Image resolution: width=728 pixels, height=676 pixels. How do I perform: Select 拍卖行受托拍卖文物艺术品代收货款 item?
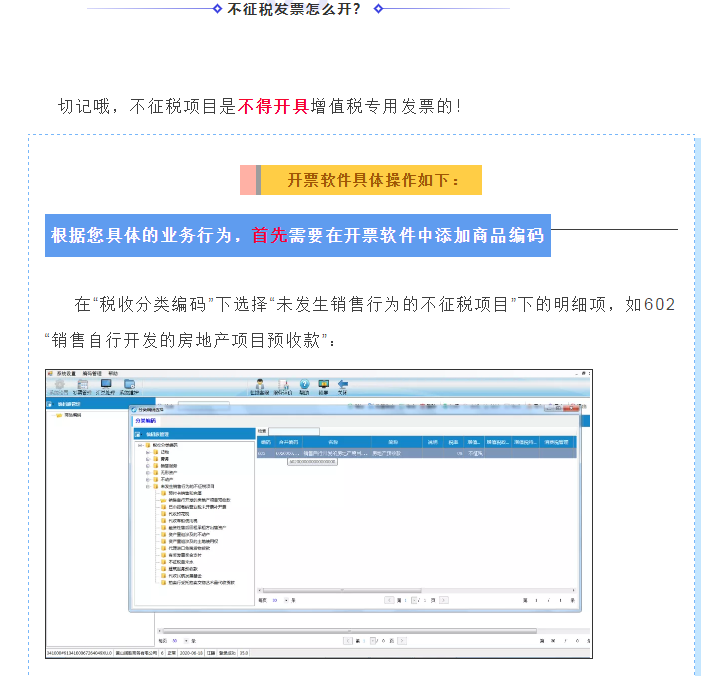(202, 582)
